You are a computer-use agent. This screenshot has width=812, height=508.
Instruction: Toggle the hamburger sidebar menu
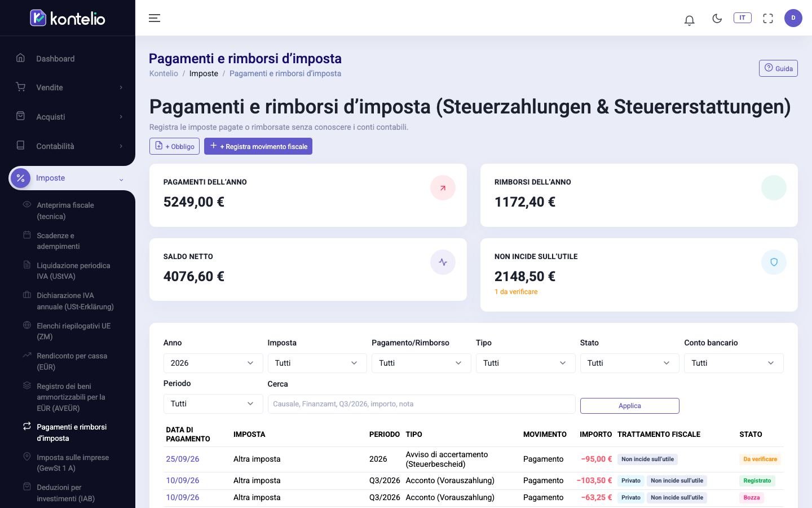(155, 18)
